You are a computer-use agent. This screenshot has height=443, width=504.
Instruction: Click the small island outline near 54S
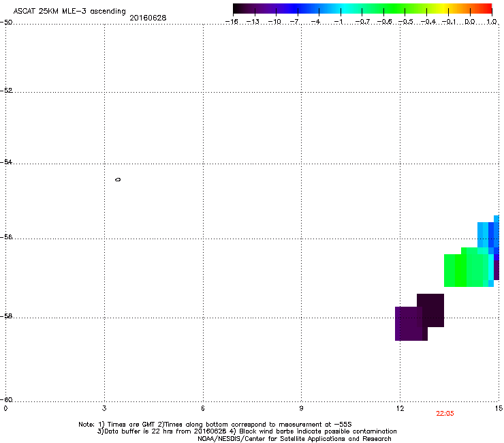pos(118,179)
